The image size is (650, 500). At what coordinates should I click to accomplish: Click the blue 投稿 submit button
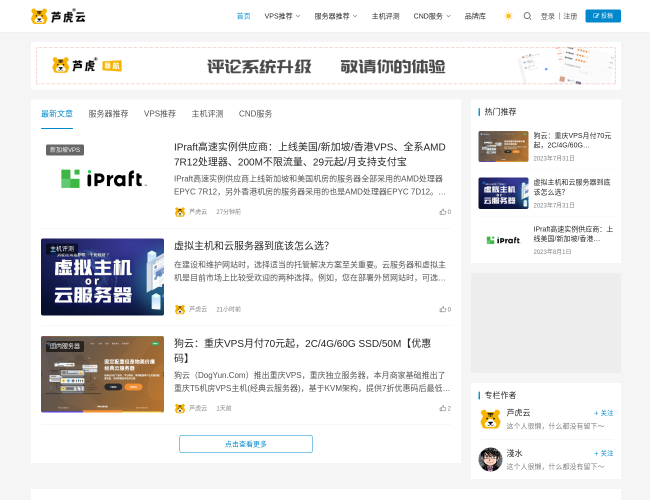tap(603, 16)
